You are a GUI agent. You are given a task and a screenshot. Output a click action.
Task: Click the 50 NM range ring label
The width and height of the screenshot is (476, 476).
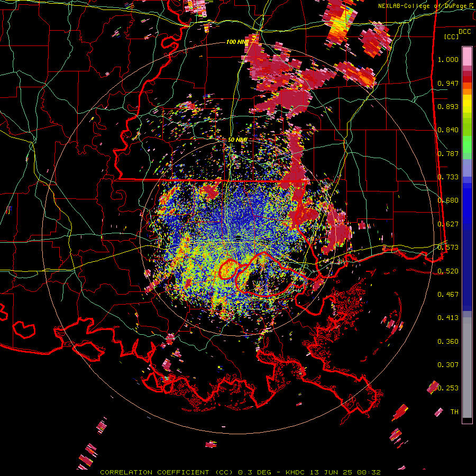tap(237, 140)
